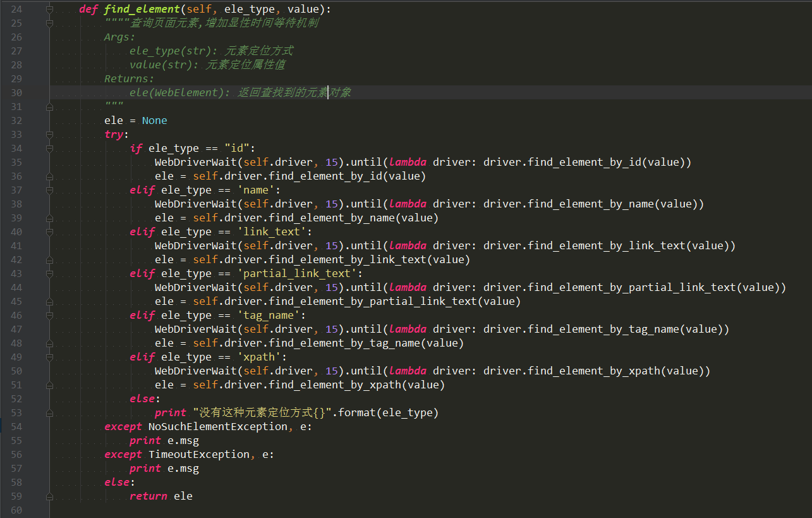Image resolution: width=812 pixels, height=518 pixels.
Task: Click the else keyword on line 58
Action: tap(117, 483)
